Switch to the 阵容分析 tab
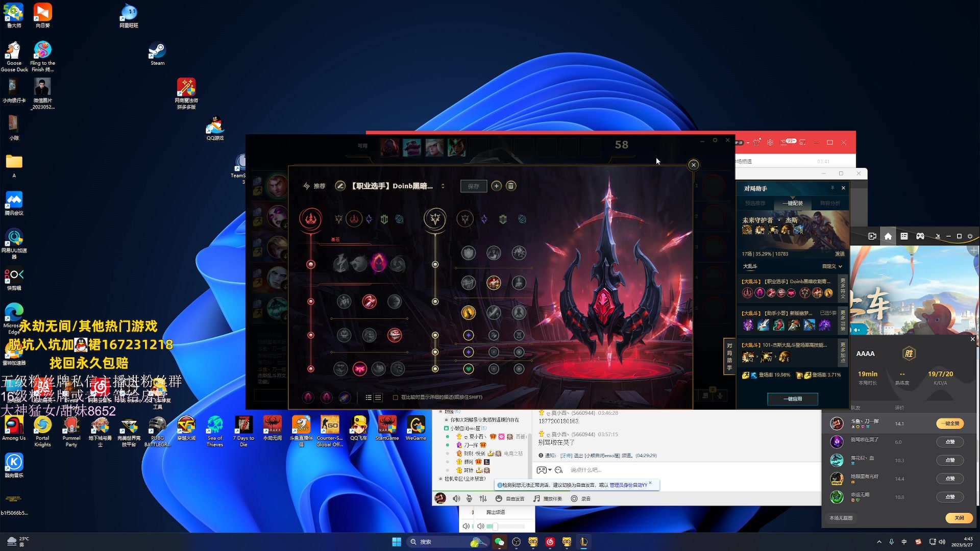 pyautogui.click(x=830, y=203)
